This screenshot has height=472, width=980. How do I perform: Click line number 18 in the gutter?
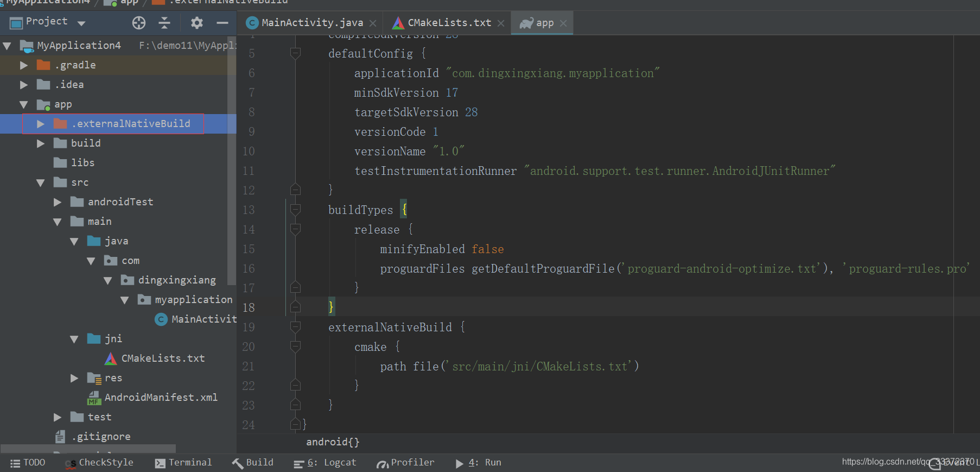[249, 307]
